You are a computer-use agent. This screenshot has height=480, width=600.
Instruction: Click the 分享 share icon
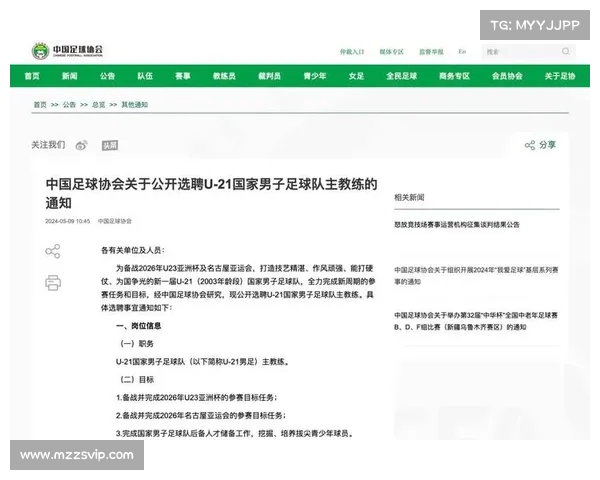(540, 145)
